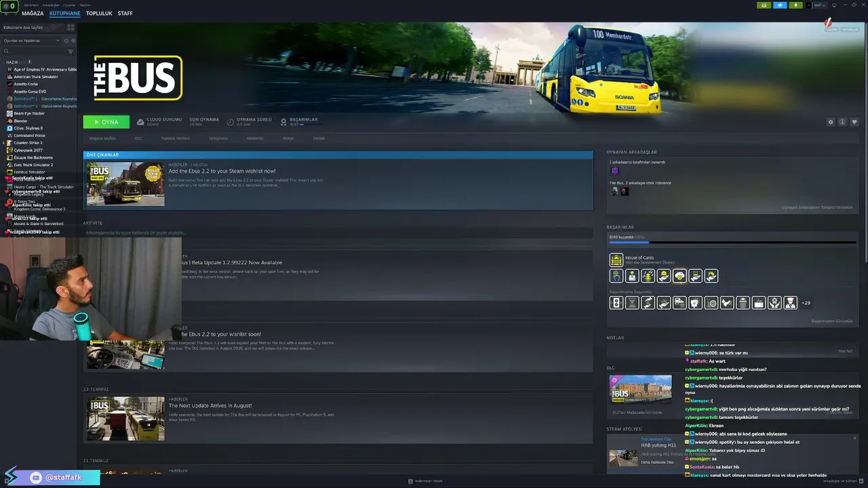Open the MAĞAZA store tab

pos(33,14)
